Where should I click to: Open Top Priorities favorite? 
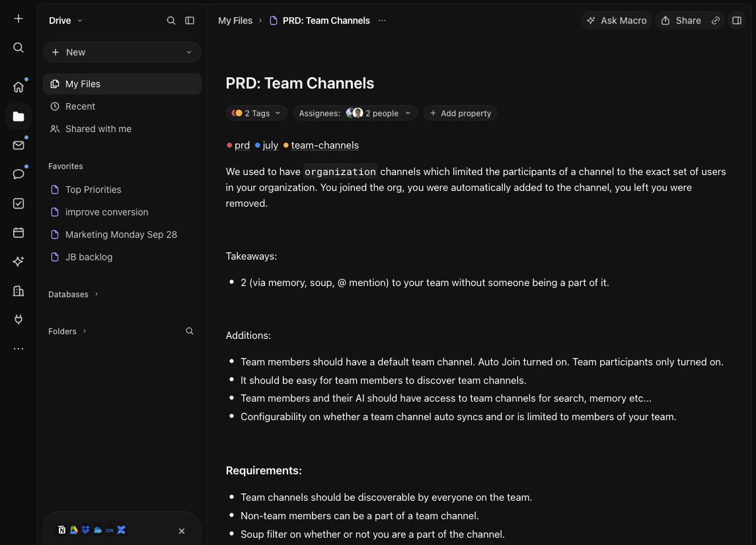coord(122,190)
